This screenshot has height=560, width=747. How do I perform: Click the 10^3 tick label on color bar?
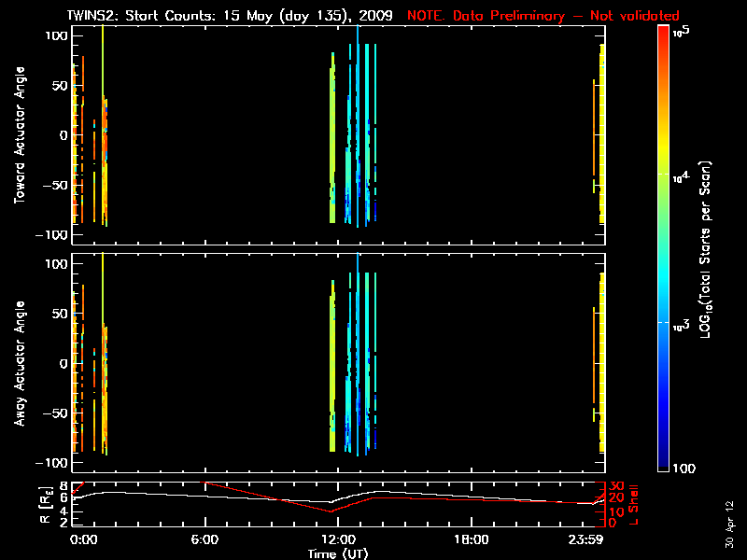681,324
